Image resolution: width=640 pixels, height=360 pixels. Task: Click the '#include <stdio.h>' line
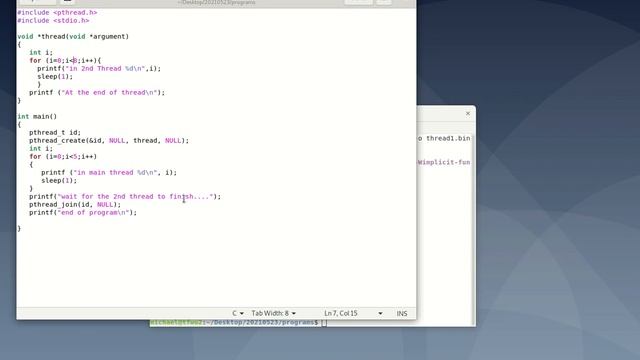pos(53,20)
